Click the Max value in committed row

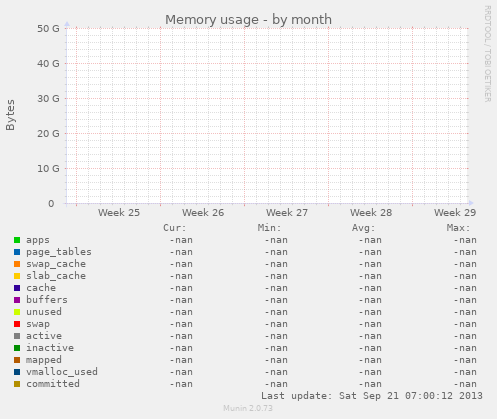point(465,384)
